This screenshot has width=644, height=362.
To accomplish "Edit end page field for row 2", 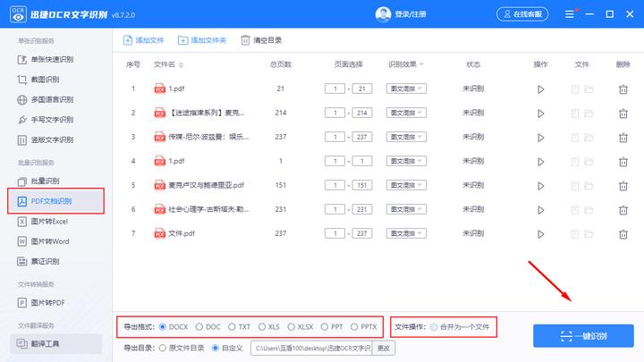I will (362, 113).
